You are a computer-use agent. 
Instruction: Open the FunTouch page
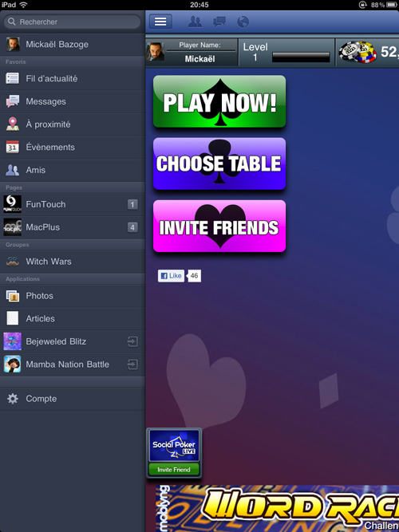73,204
